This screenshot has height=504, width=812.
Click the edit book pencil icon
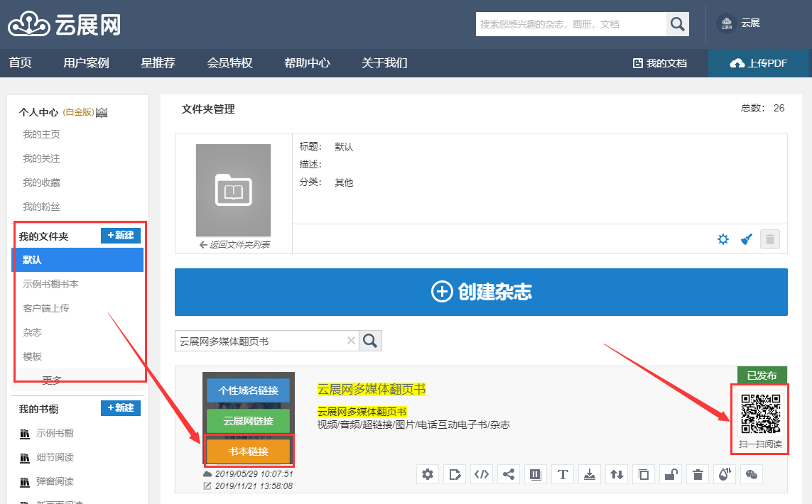click(x=455, y=474)
